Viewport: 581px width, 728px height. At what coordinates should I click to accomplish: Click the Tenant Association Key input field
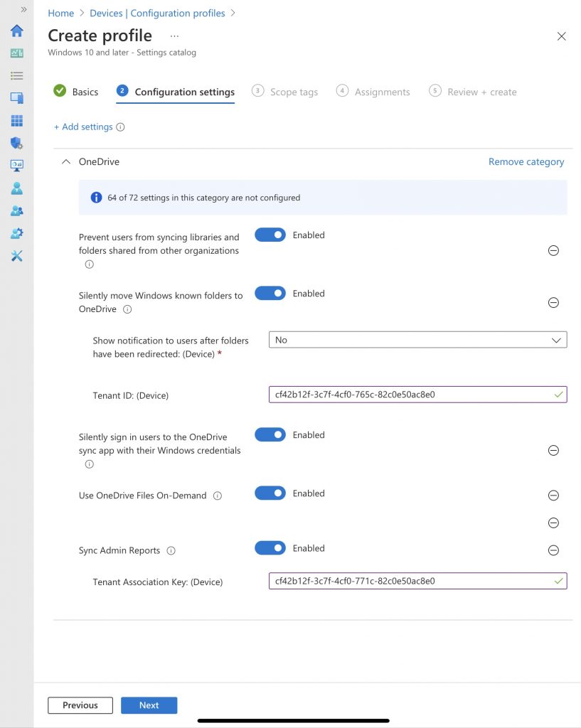click(x=417, y=582)
